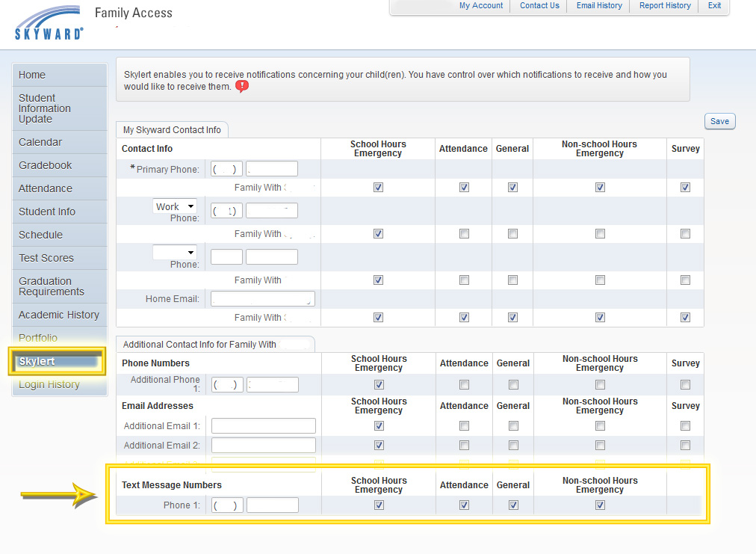Click Text Message Phone 1 number field
Screen dimensions: 756x554
click(x=273, y=505)
